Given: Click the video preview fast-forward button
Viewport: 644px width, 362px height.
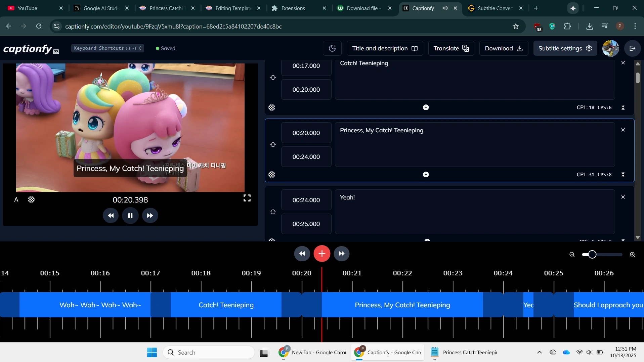Looking at the screenshot, I should pos(150,216).
